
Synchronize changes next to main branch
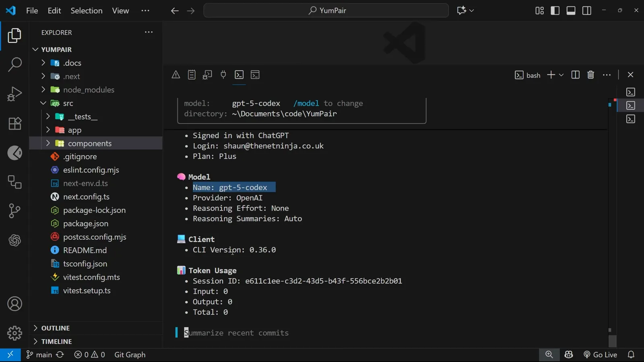(60, 355)
